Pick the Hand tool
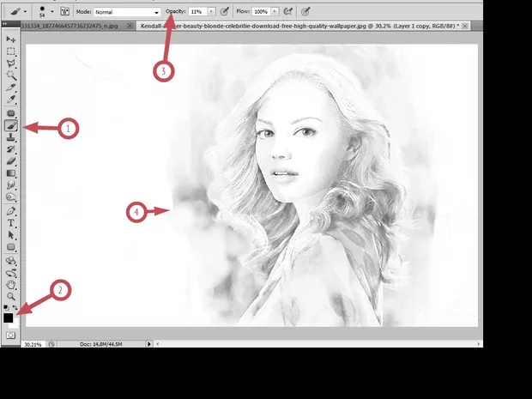The width and height of the screenshot is (532, 399). tap(11, 283)
